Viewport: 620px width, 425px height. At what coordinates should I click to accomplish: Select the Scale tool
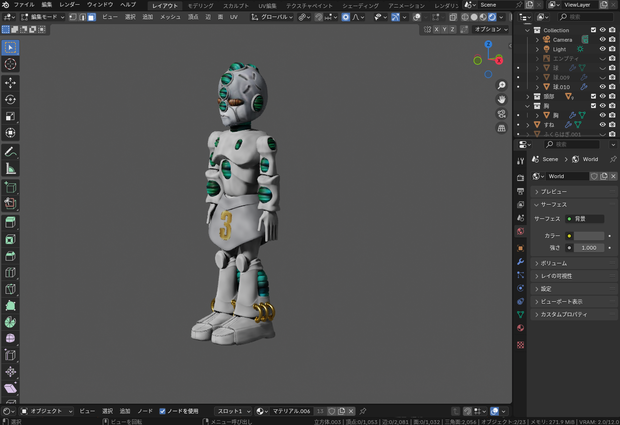pyautogui.click(x=10, y=116)
